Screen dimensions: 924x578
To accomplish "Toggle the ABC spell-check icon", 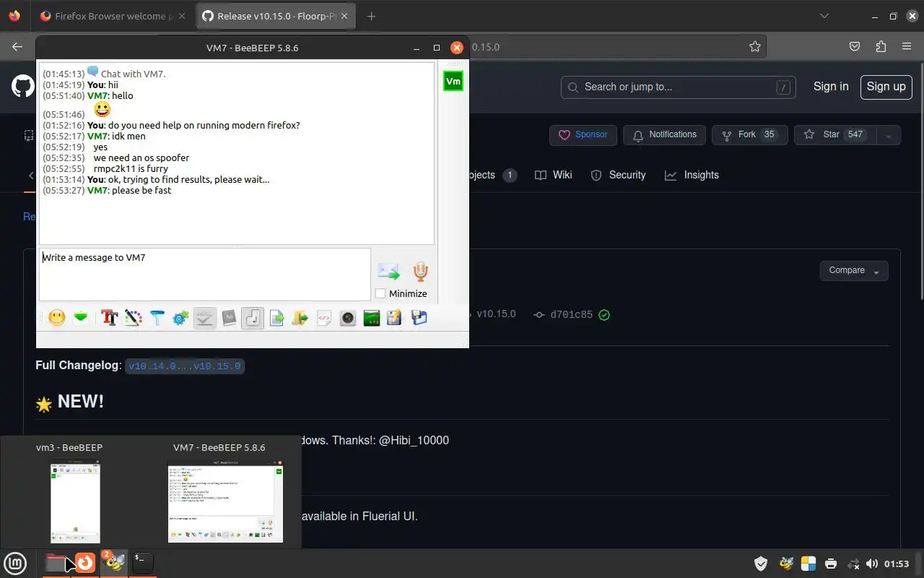I will 205,317.
